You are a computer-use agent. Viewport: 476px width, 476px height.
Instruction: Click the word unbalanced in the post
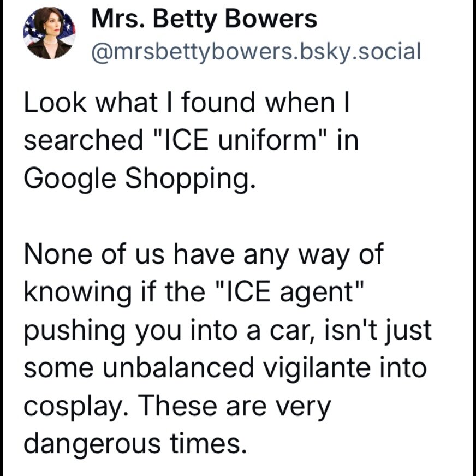tap(178, 368)
